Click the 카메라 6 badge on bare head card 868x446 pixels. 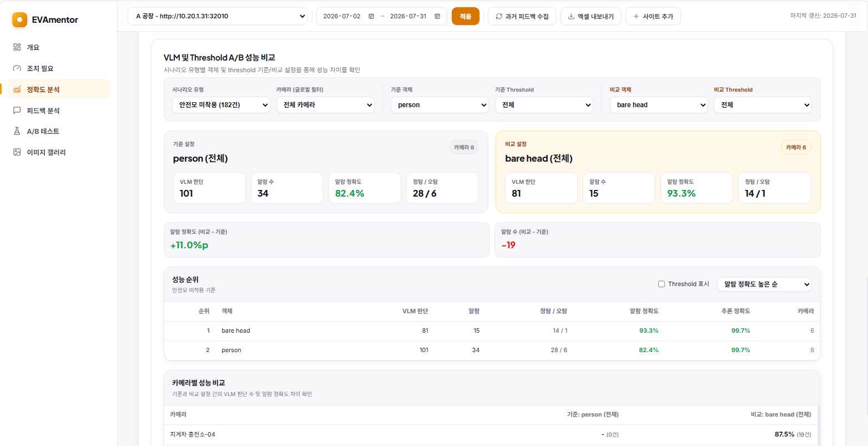tap(796, 148)
